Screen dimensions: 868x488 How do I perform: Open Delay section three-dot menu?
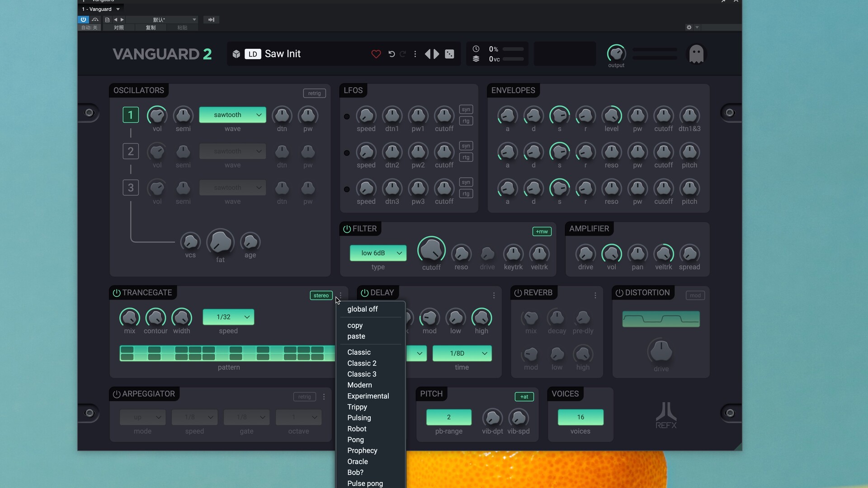494,296
